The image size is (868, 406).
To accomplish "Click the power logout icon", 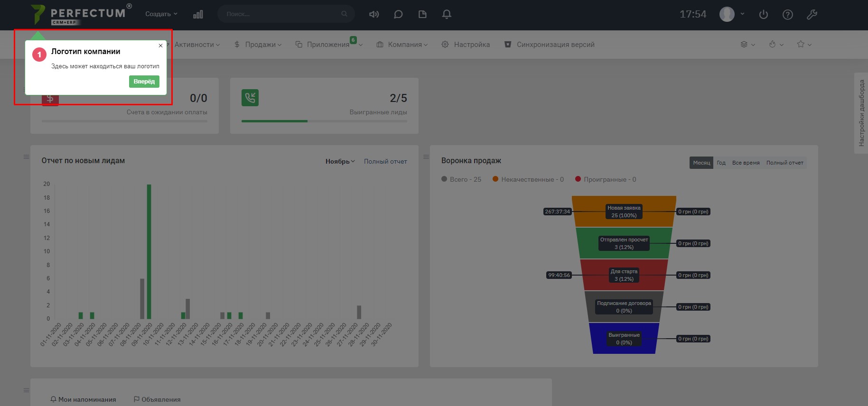I will point(763,14).
